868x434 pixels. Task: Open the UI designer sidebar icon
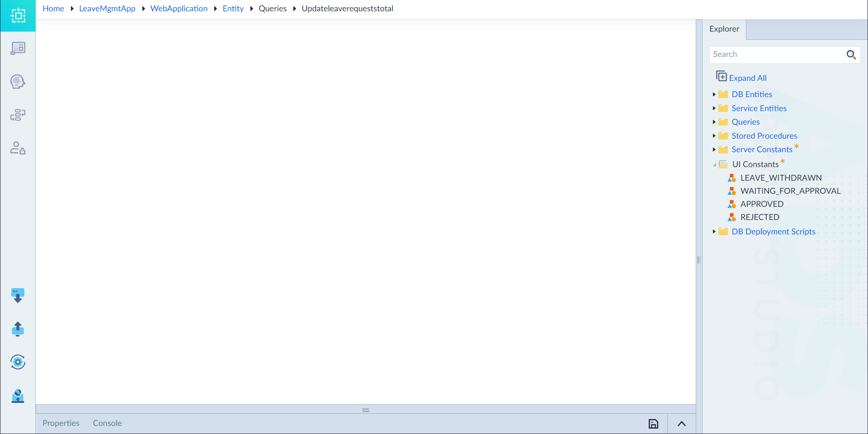pos(18,48)
